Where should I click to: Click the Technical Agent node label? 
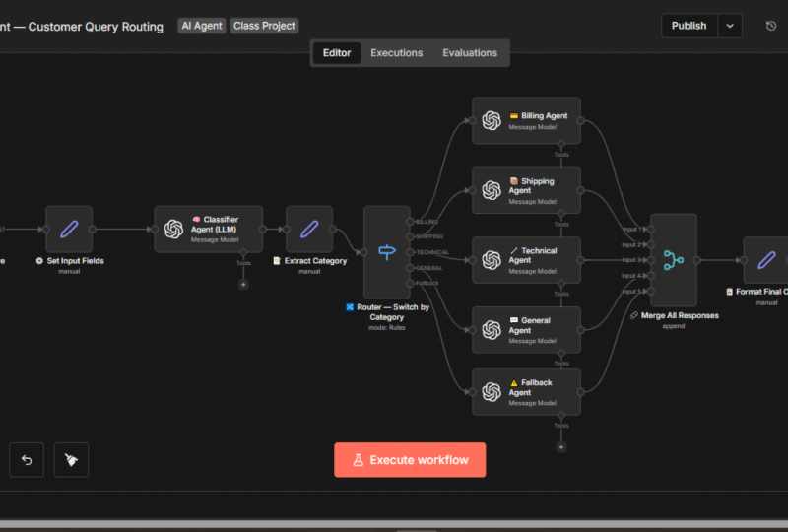coord(533,255)
